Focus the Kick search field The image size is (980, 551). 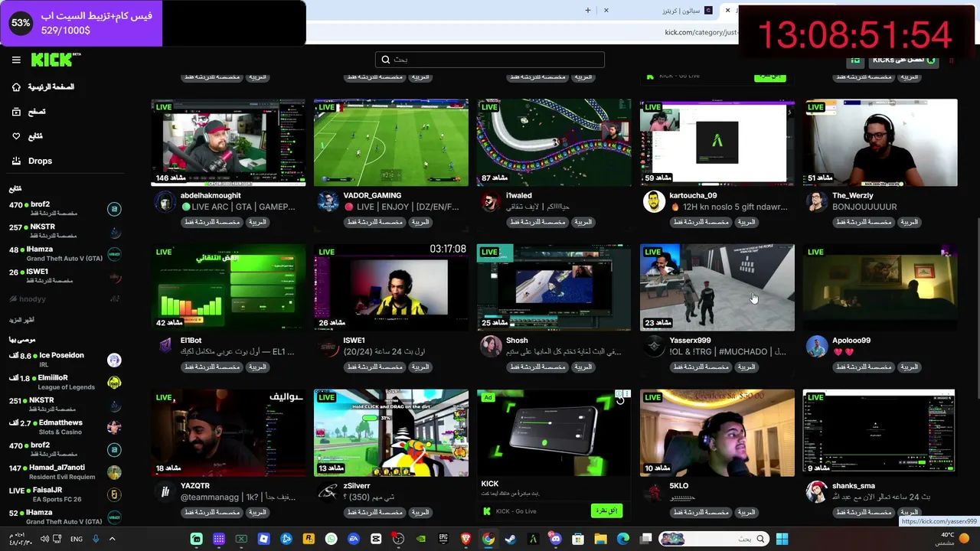coord(490,60)
